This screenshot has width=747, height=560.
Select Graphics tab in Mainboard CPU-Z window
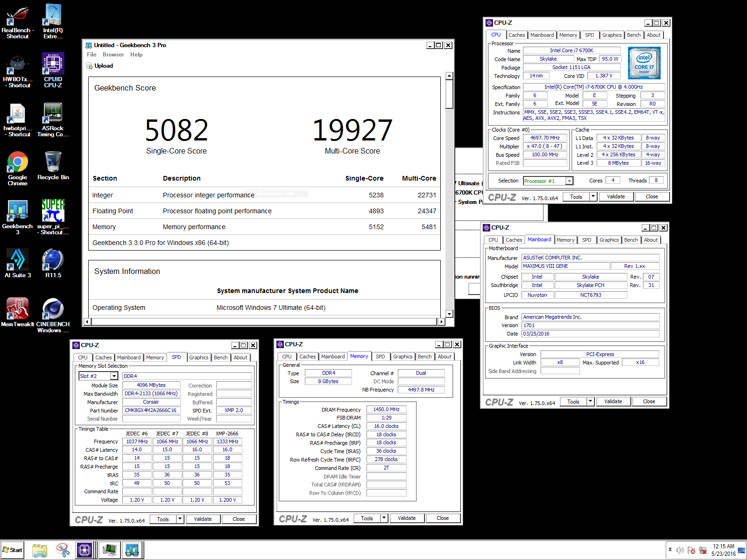pos(609,240)
